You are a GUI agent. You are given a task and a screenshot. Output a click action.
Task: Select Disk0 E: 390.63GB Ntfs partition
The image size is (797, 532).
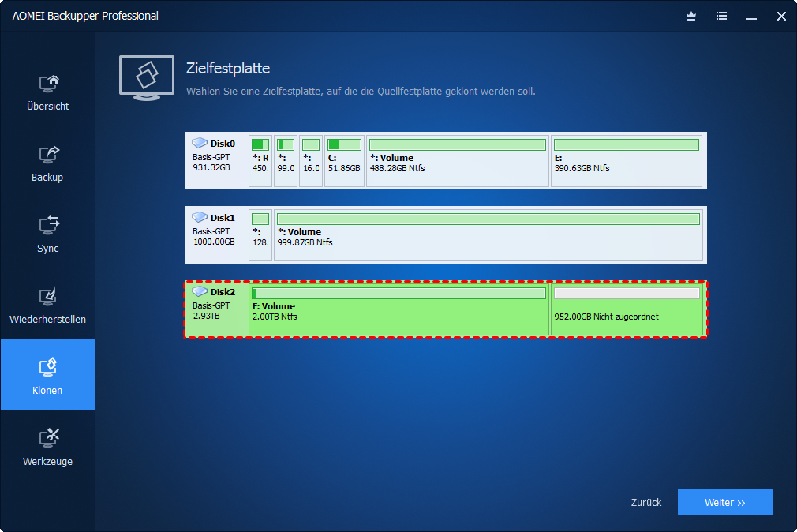[627, 161]
